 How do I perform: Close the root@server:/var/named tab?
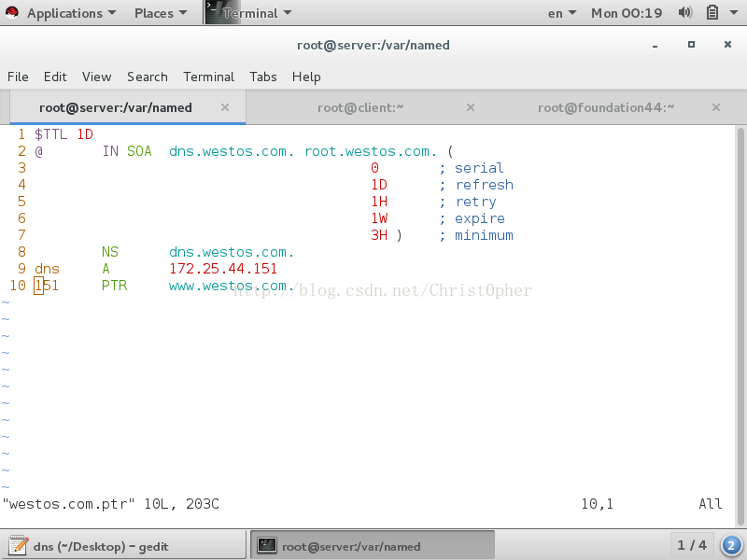pos(225,107)
